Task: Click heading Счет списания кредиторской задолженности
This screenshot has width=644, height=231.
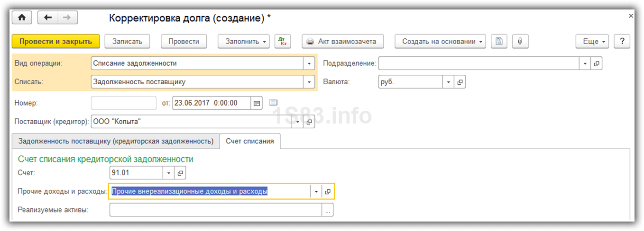Action: click(105, 159)
